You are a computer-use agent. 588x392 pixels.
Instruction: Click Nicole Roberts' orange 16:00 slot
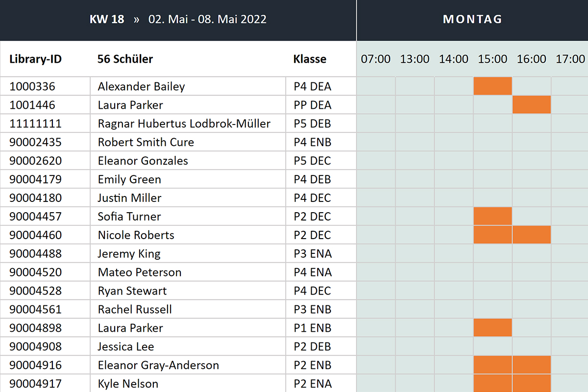(x=532, y=235)
